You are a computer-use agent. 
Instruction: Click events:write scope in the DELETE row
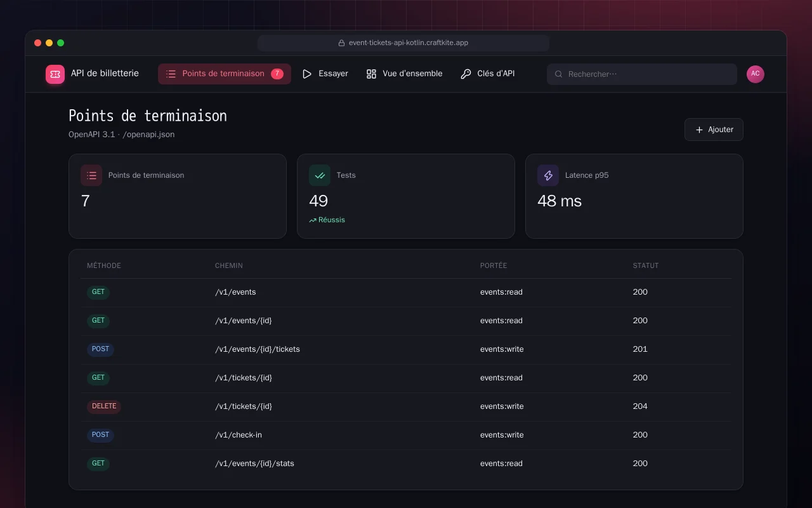pos(502,406)
